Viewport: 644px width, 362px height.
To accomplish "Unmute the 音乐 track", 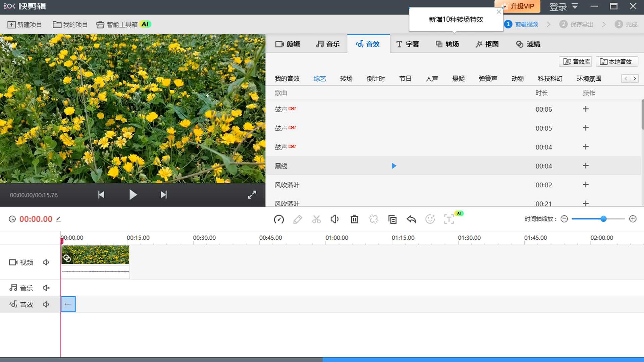I will click(x=46, y=288).
